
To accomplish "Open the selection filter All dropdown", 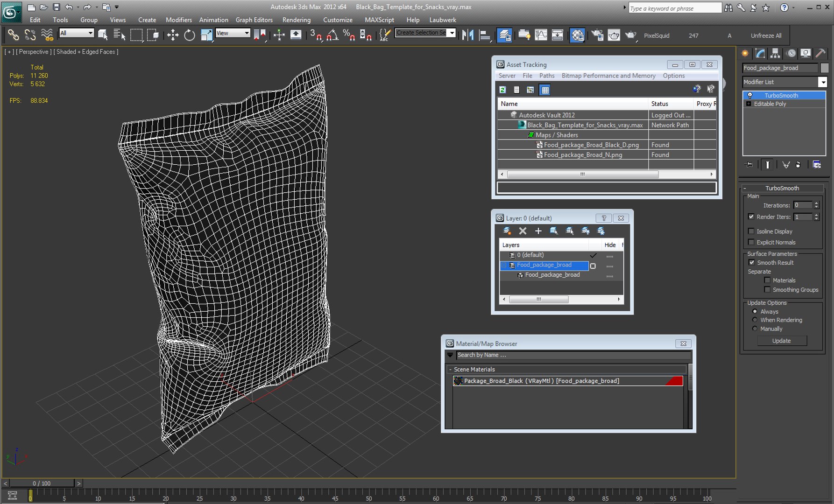I will click(77, 33).
